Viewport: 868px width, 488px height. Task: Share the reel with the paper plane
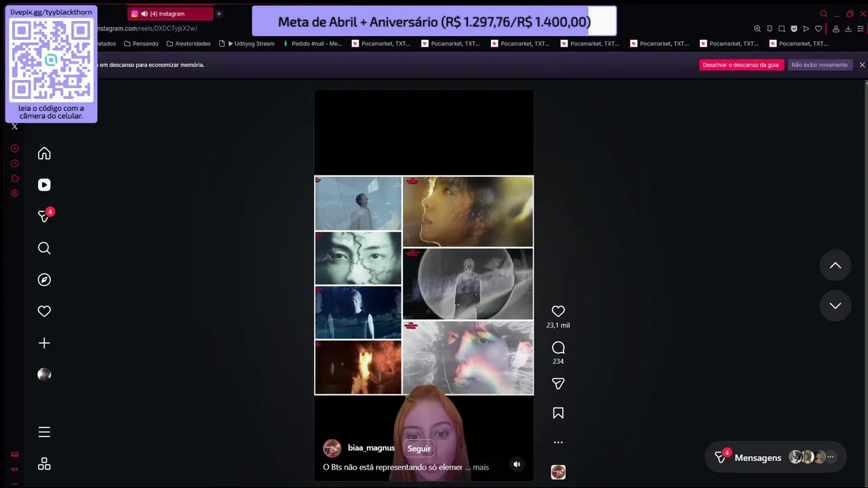558,384
